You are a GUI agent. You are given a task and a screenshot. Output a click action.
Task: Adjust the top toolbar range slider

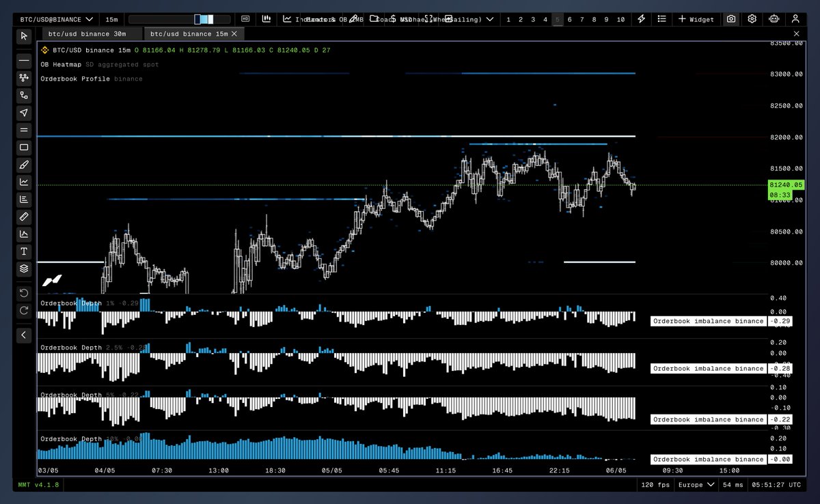[181, 19]
